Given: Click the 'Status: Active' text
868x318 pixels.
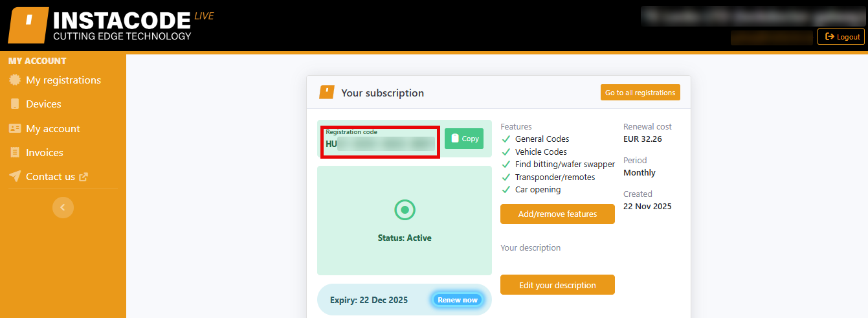Looking at the screenshot, I should click(x=405, y=238).
